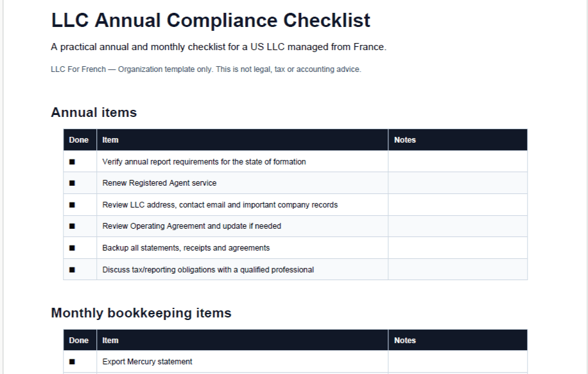Click 'Review LLC address, contact email' item text
The width and height of the screenshot is (588, 374).
pyautogui.click(x=220, y=205)
